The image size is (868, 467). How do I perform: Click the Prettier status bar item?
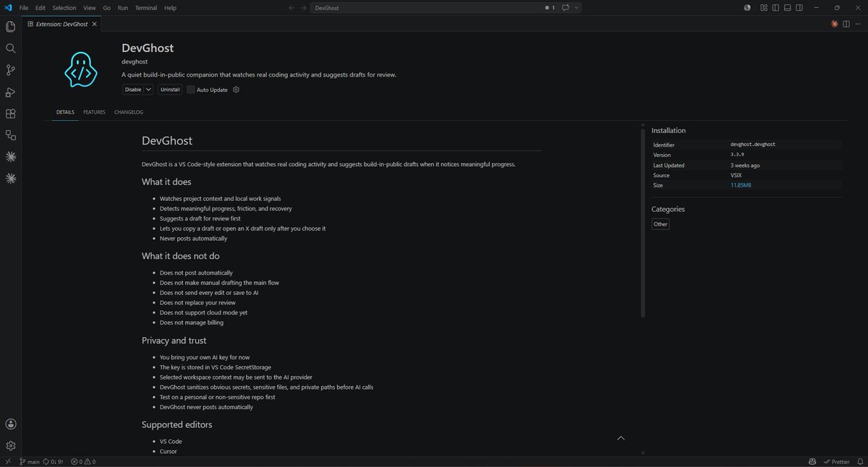point(836,461)
